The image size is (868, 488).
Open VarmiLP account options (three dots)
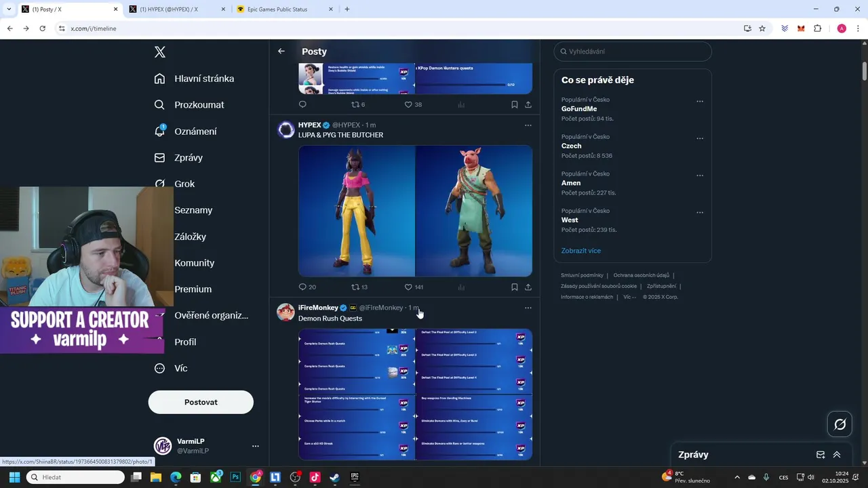[256, 446]
